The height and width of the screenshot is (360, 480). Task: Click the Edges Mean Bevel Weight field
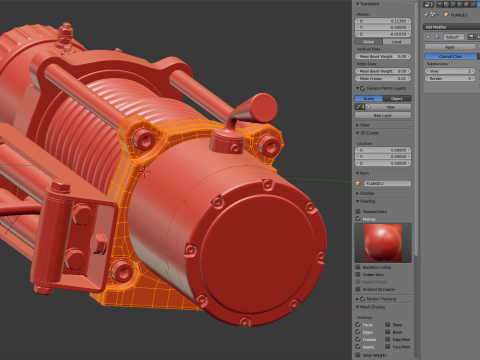[383, 71]
